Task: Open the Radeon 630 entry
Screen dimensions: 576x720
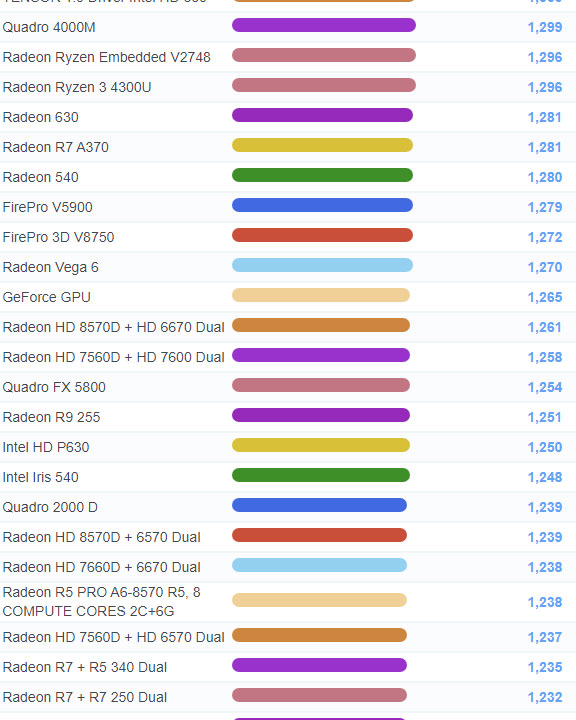Action: point(40,118)
